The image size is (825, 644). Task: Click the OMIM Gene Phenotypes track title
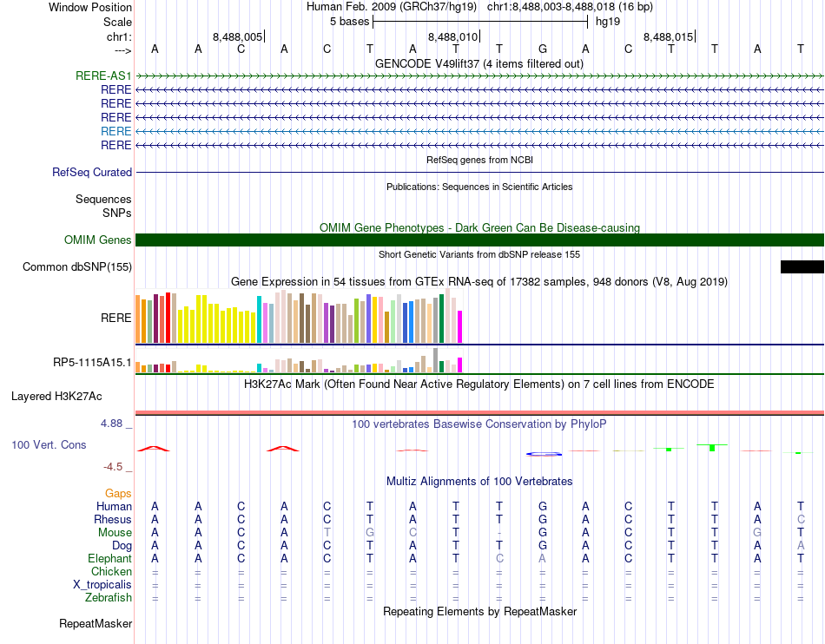click(x=479, y=227)
